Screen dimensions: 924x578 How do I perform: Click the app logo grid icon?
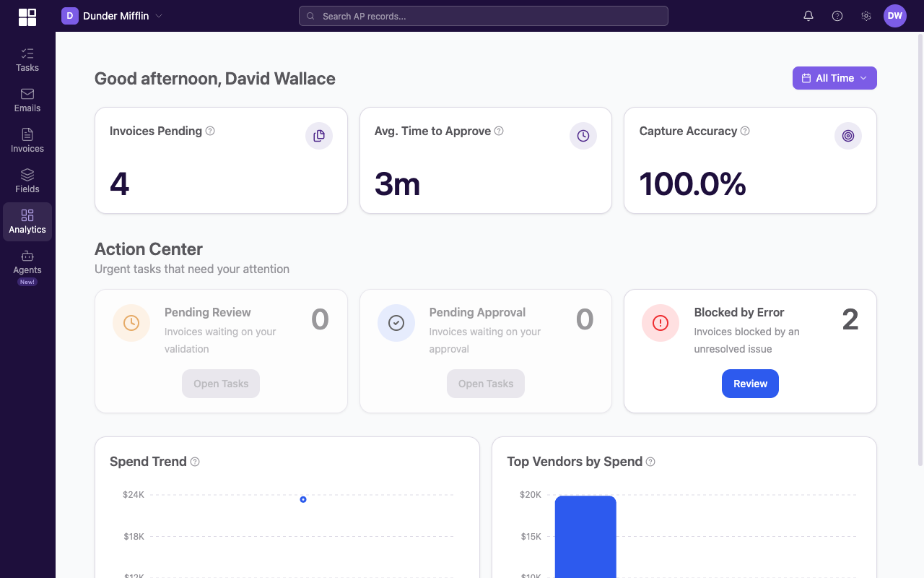click(x=27, y=17)
